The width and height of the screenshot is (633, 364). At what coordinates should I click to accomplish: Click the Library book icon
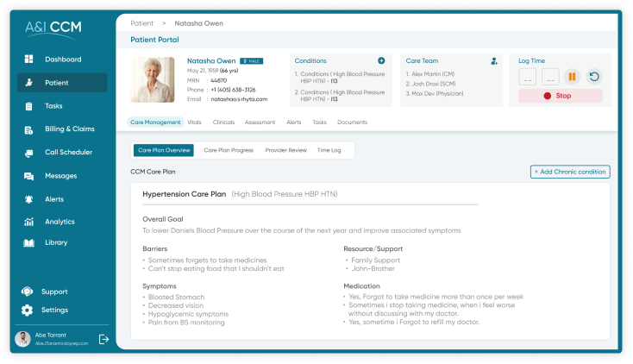pos(28,242)
